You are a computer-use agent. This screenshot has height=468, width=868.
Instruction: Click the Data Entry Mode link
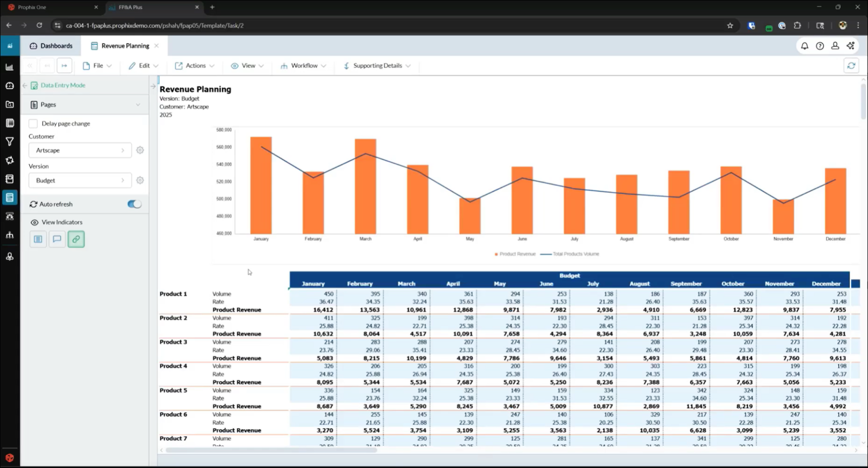pos(63,85)
